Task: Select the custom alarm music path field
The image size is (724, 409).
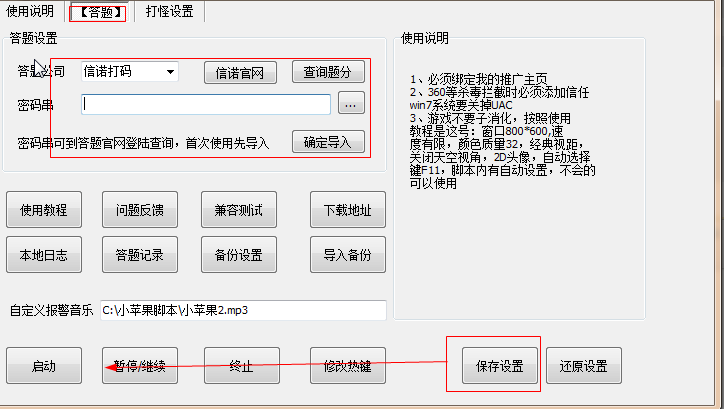Action: click(x=243, y=310)
